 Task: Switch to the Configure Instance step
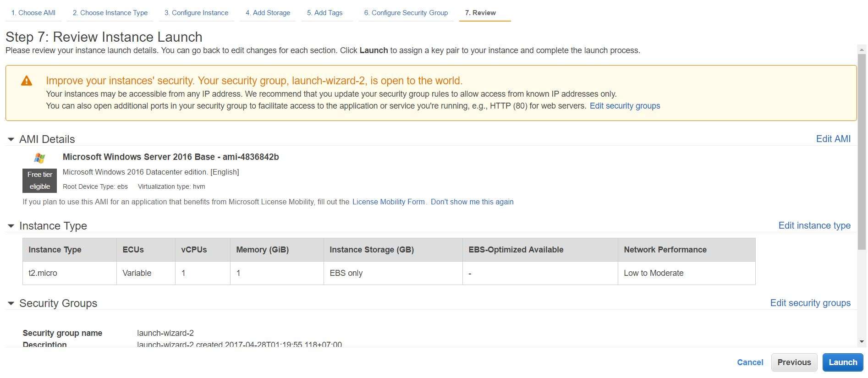click(196, 13)
